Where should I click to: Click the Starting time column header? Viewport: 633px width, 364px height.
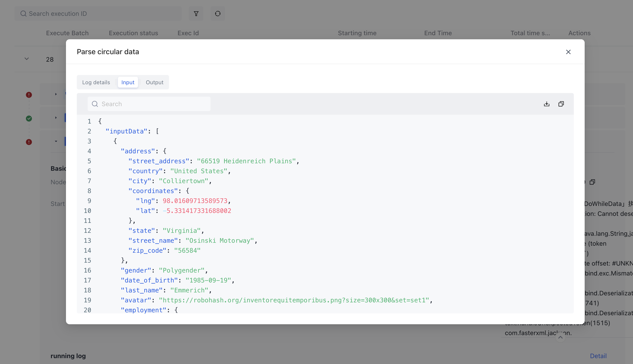[x=357, y=33]
